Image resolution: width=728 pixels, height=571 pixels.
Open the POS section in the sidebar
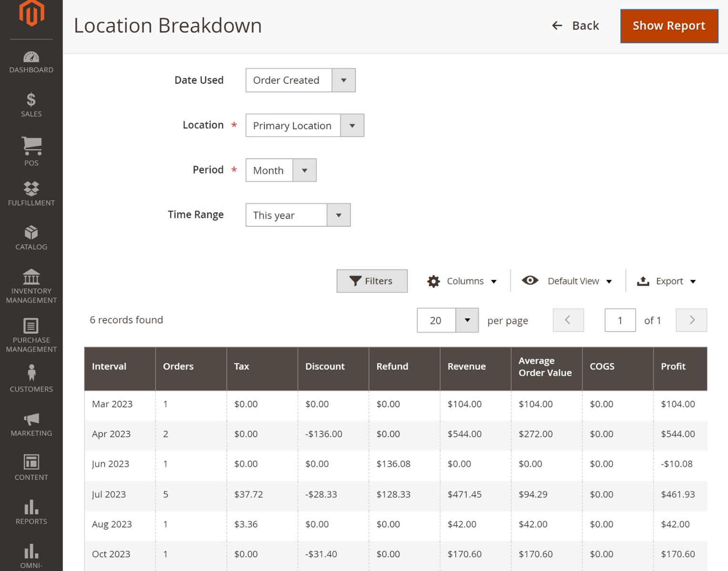[31, 150]
